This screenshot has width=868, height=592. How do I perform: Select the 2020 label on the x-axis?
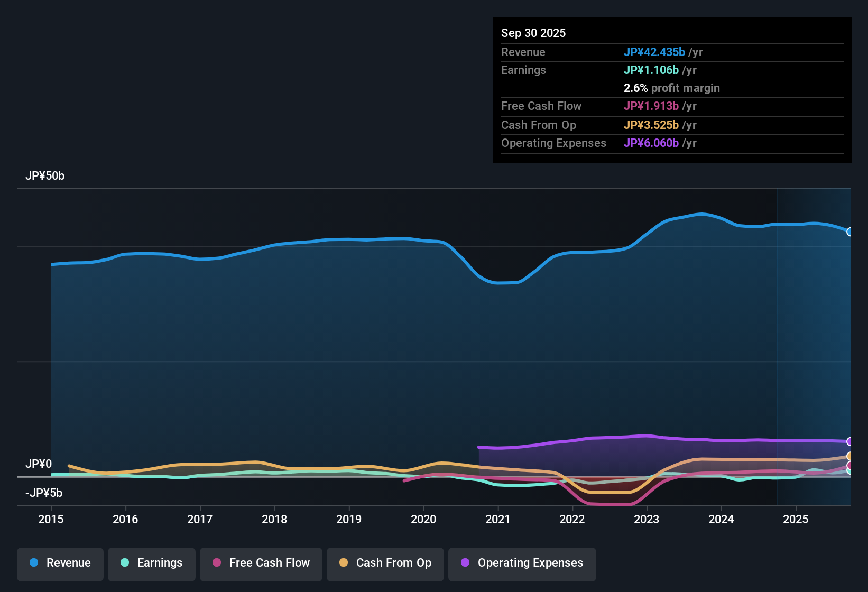[423, 520]
